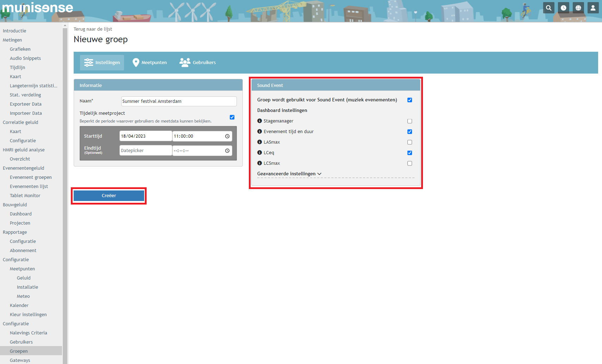Follow the Terug naar de lijst link

93,29
